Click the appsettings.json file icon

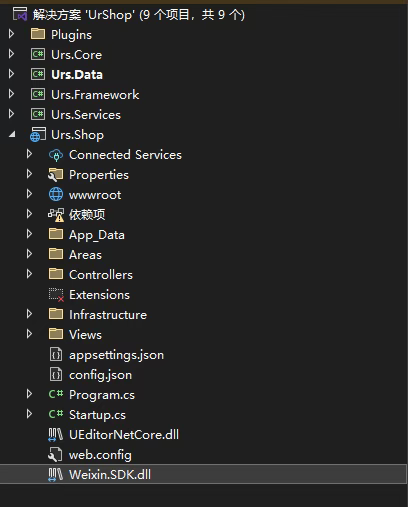click(x=56, y=354)
